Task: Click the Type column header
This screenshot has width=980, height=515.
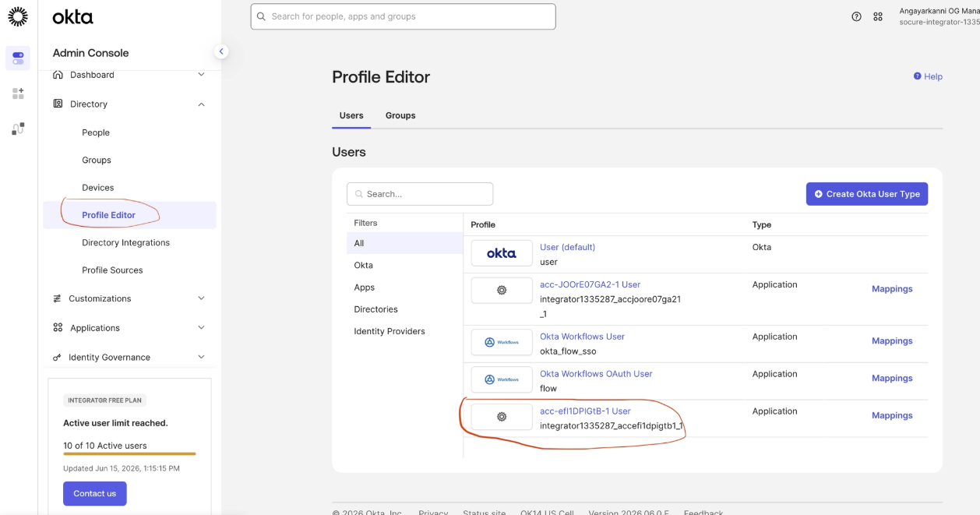Action: point(762,224)
